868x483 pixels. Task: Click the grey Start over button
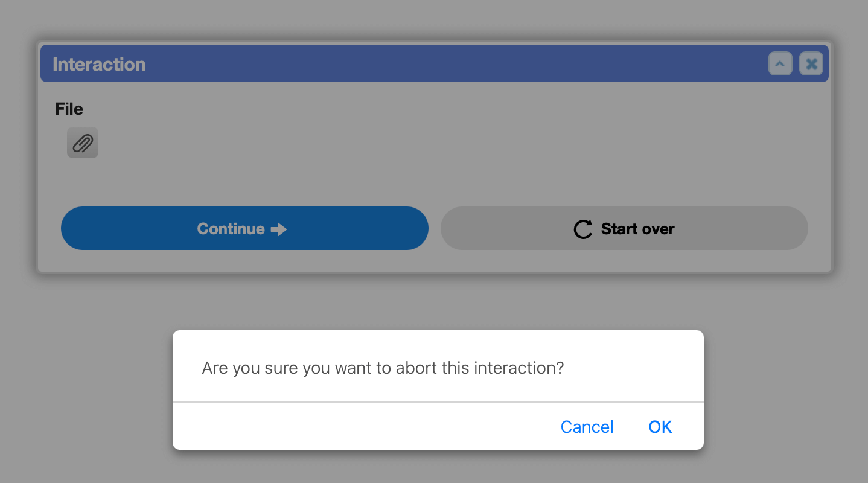(624, 228)
